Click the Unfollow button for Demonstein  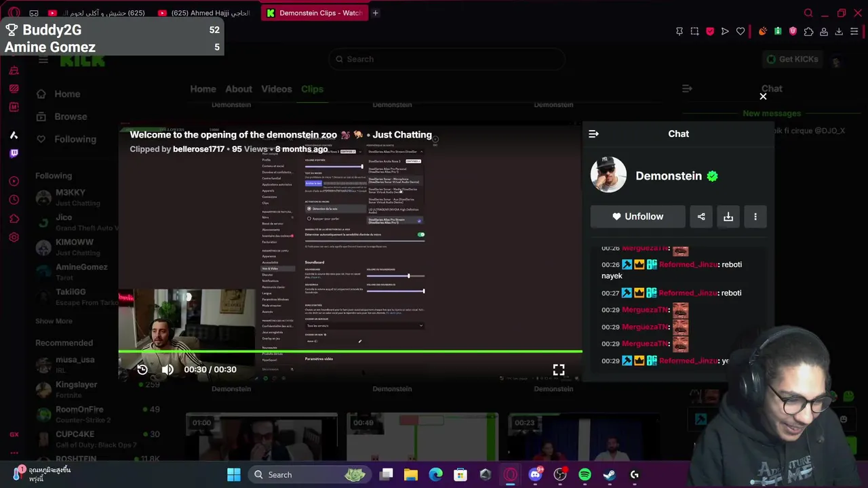click(x=637, y=217)
